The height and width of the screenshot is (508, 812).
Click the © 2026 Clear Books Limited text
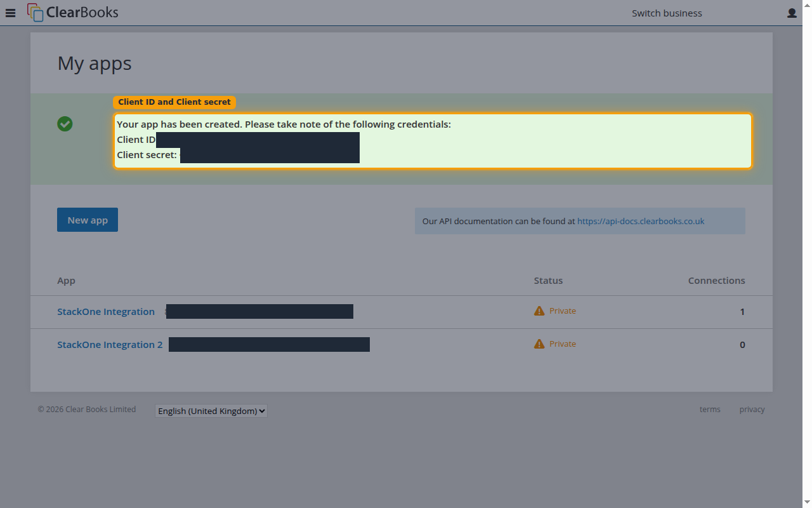pos(87,410)
